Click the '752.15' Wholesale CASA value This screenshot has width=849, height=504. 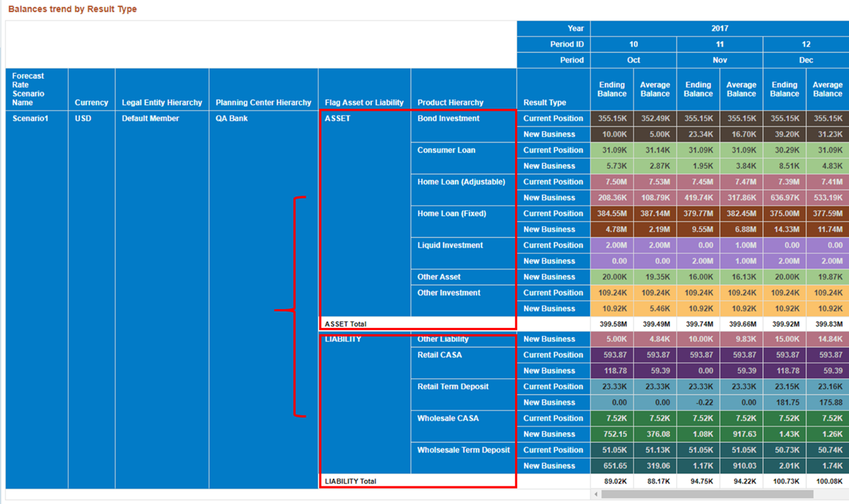[x=612, y=434]
